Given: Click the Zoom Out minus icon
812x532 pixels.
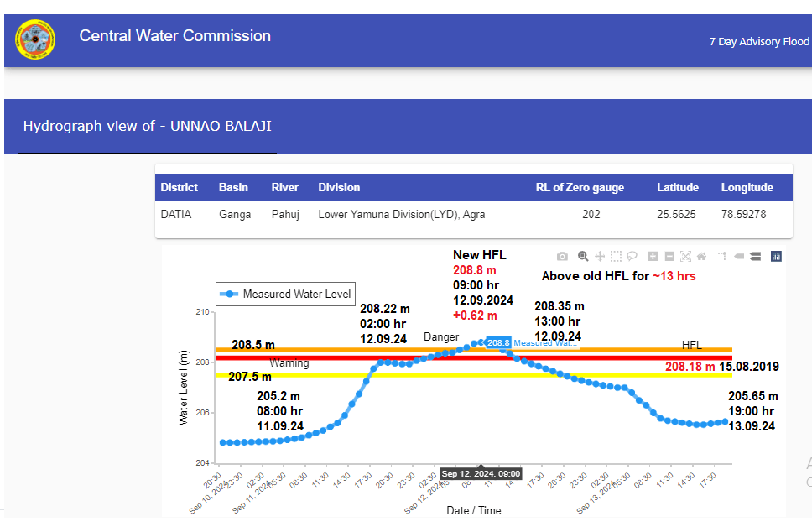Looking at the screenshot, I should 669,256.
